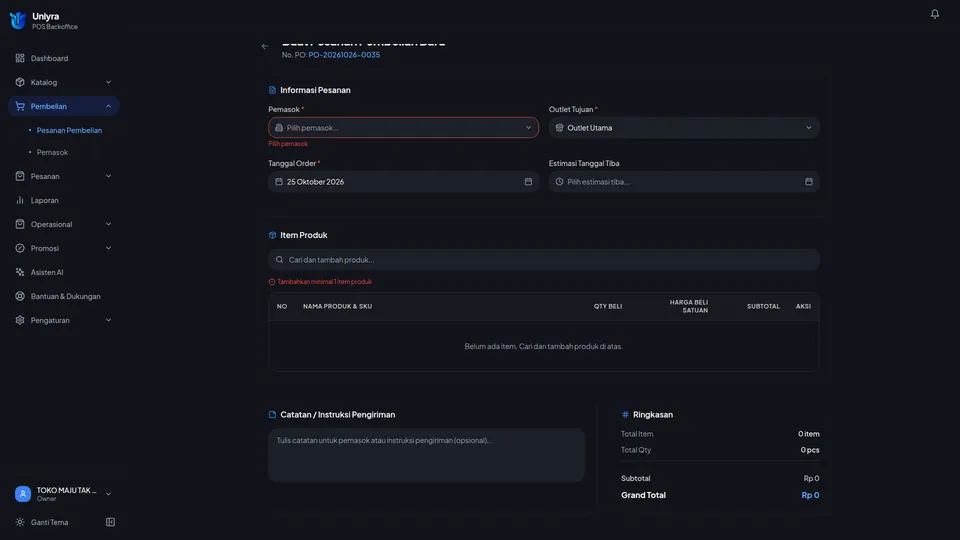The image size is (960, 540).
Task: Click the Pengaturan gear icon
Action: [20, 320]
